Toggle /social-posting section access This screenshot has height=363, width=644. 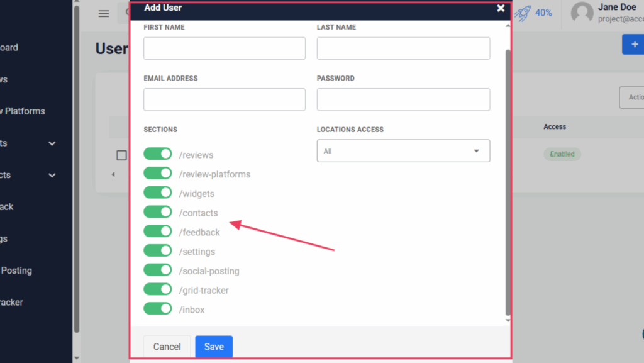coord(157,271)
